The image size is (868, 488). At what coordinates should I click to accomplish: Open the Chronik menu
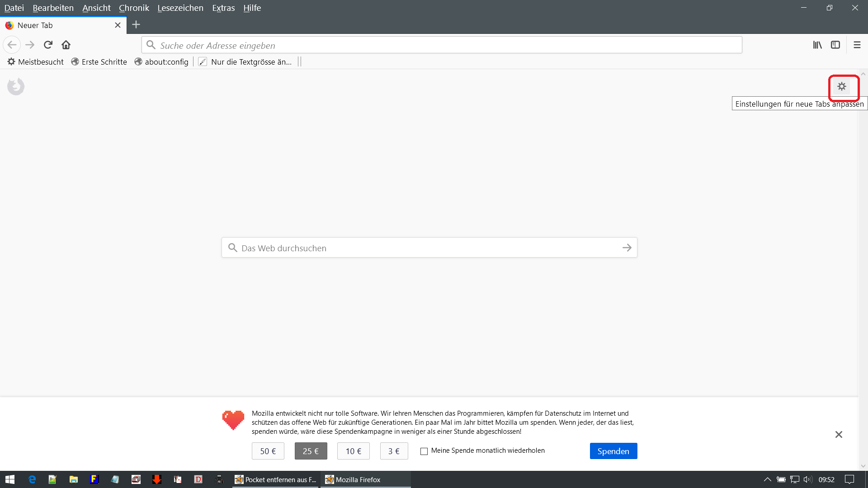click(x=134, y=8)
